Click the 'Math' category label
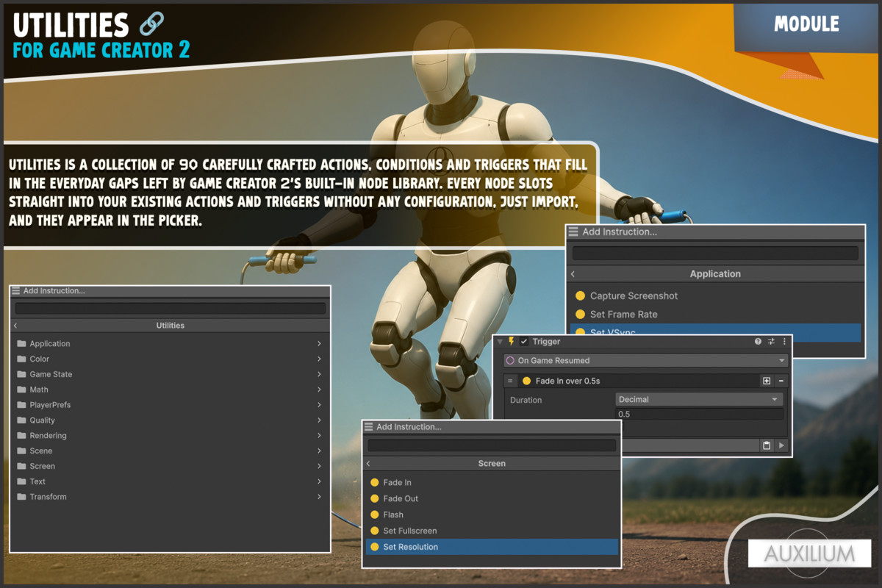Screen dimensions: 882x588 tap(39, 390)
